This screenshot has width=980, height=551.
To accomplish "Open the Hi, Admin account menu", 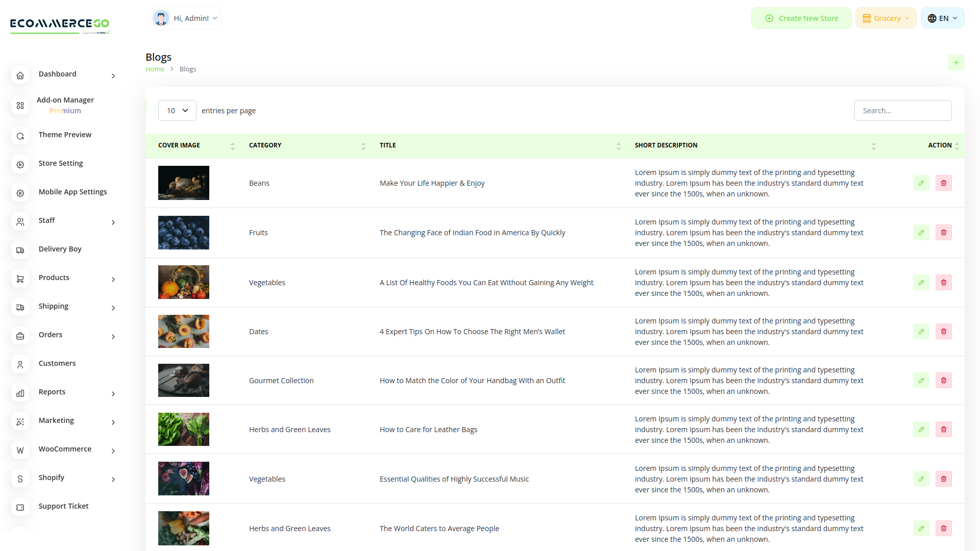I will point(185,18).
